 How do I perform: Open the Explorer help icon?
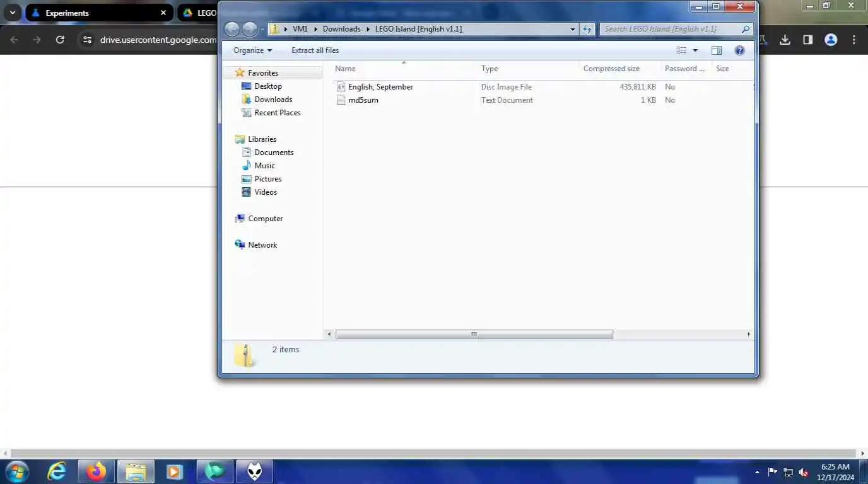(x=740, y=50)
